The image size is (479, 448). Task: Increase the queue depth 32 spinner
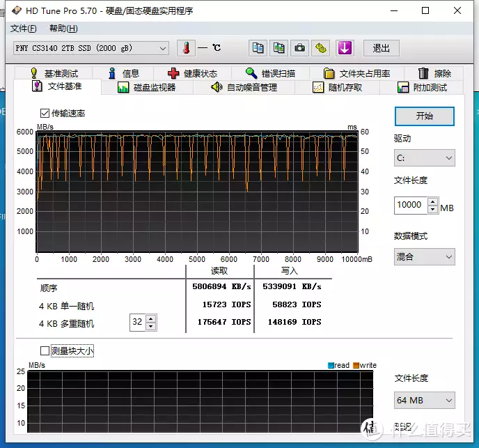150,318
